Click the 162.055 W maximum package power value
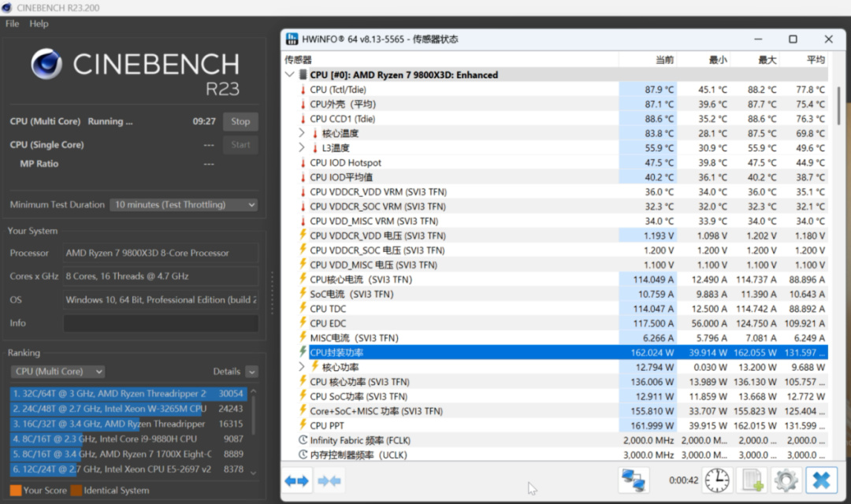The width and height of the screenshot is (851, 504). point(755,352)
